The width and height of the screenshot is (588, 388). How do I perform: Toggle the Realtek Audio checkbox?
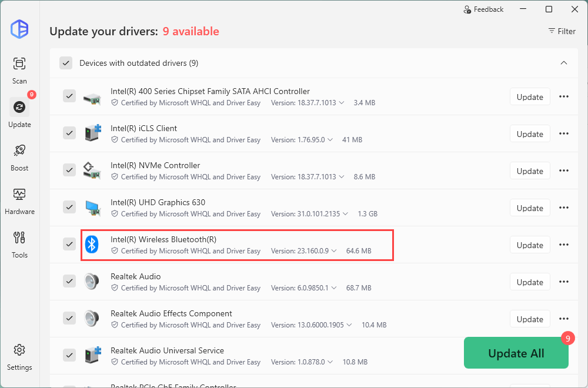69,282
